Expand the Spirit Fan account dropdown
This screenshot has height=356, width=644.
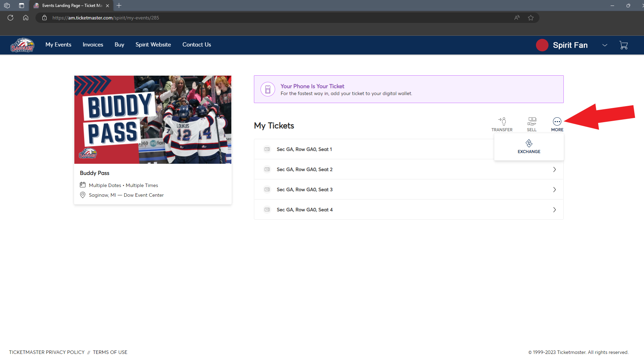(605, 45)
